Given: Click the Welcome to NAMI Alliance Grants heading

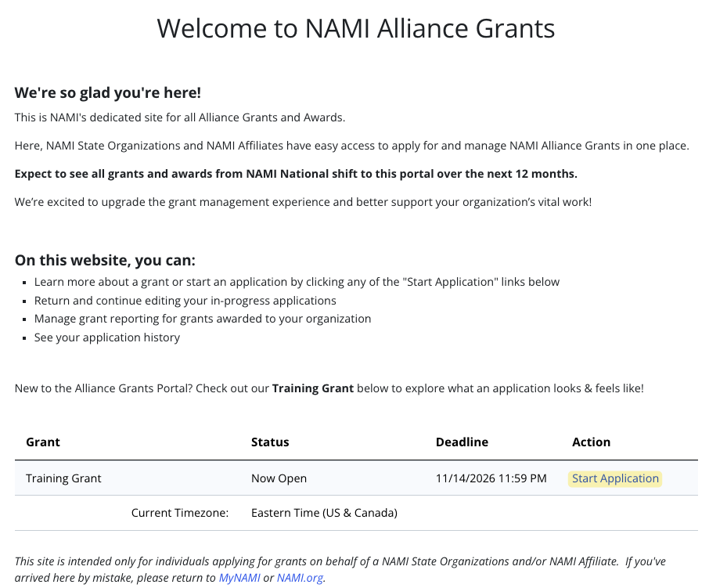Looking at the screenshot, I should [356, 28].
